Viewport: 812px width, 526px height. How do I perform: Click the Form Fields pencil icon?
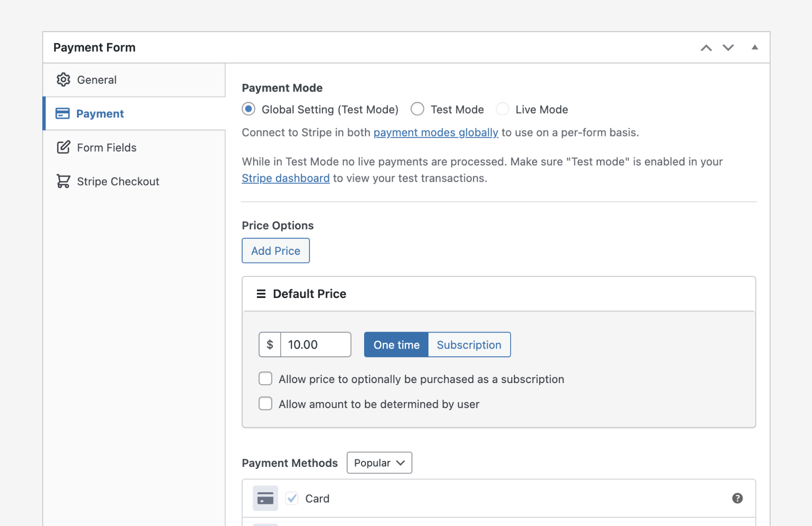(63, 147)
